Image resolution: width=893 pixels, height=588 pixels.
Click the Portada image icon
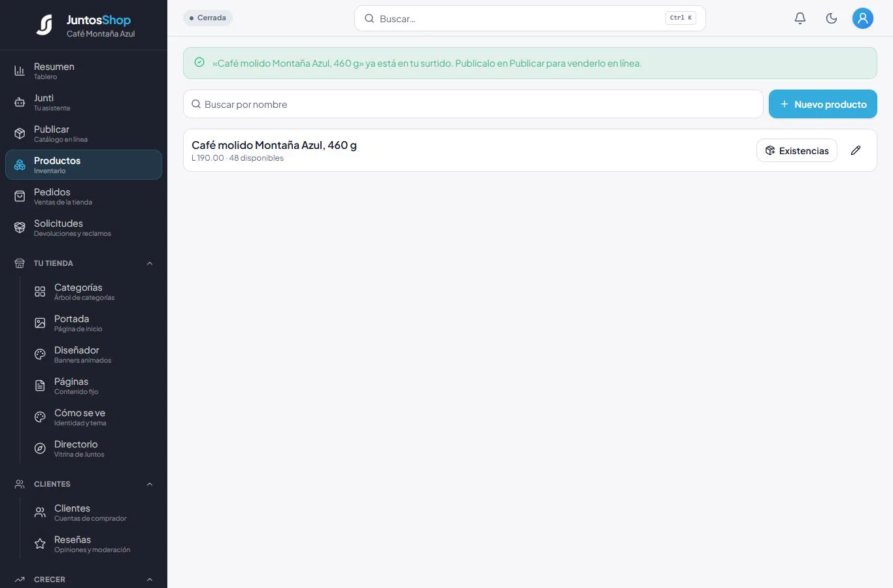(x=40, y=323)
